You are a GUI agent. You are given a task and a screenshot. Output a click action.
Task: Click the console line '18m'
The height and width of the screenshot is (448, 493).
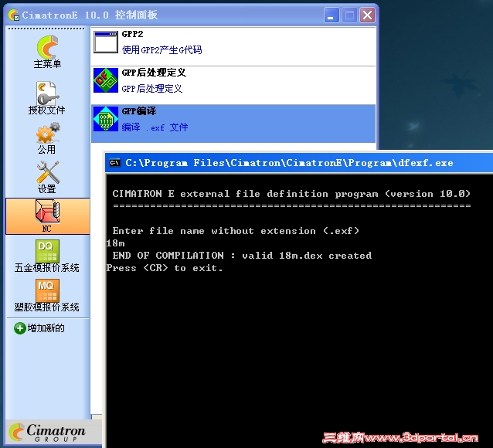coord(115,243)
